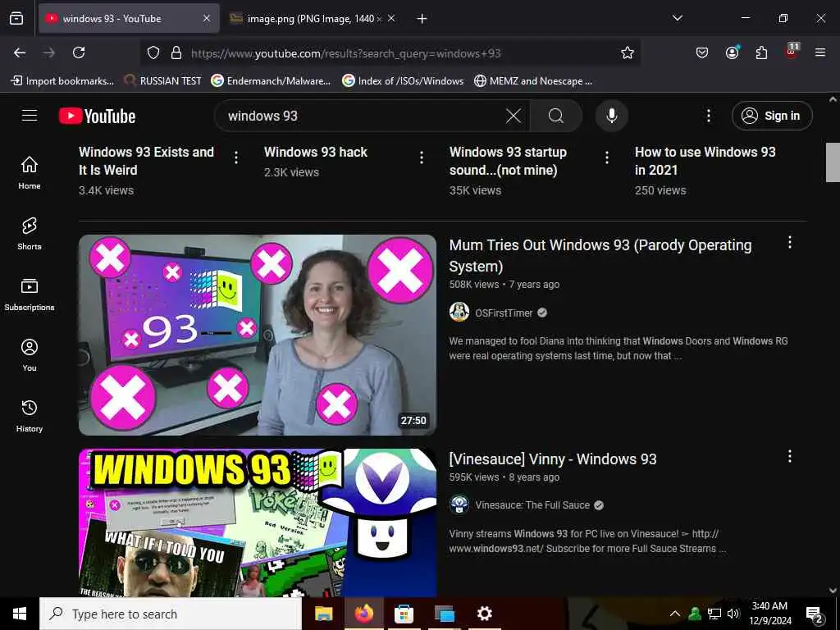Open Mum Tries Out Windows 93 title
Image resolution: width=840 pixels, height=630 pixels.
(x=600, y=256)
